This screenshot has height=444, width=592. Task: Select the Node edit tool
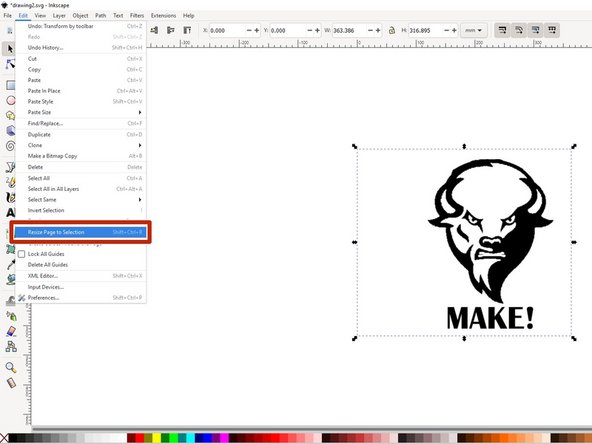tap(10, 64)
